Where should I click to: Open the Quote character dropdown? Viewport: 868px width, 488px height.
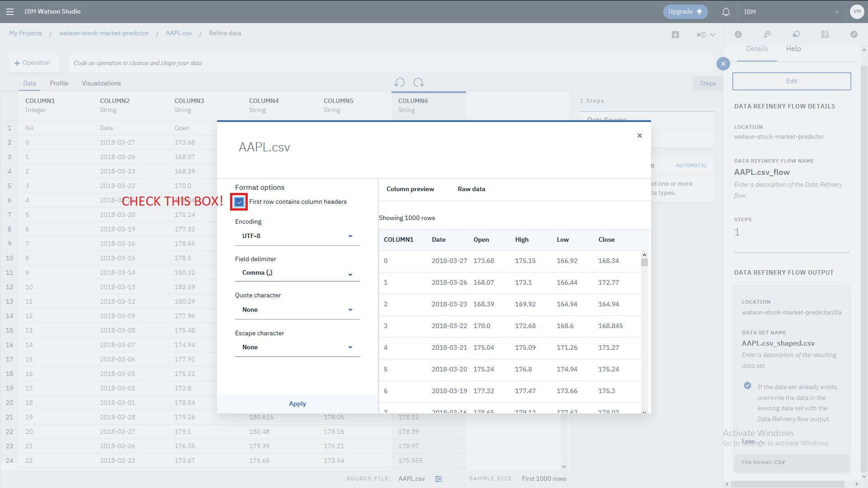[297, 310]
